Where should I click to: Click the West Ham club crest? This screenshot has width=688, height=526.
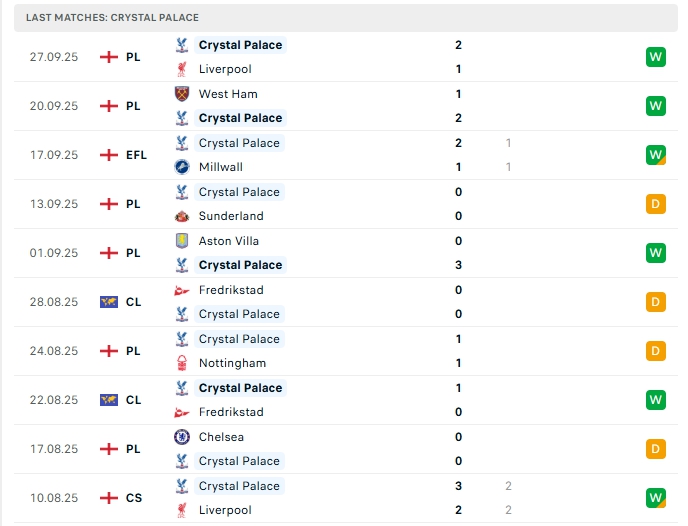tap(182, 94)
